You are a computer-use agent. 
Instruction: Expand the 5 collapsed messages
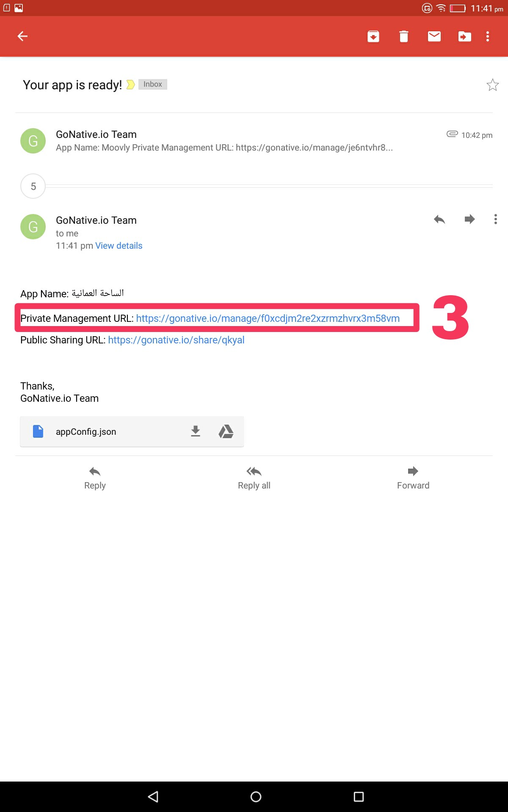coord(33,186)
